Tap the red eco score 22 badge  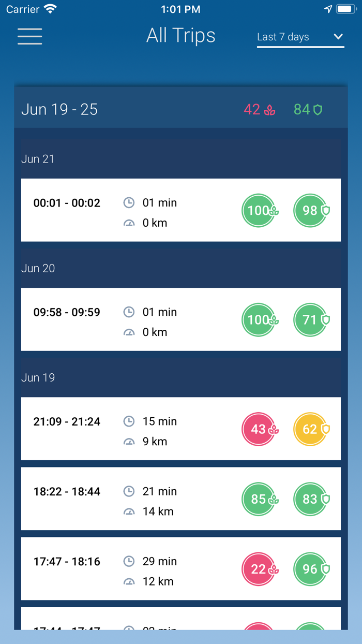[259, 568]
